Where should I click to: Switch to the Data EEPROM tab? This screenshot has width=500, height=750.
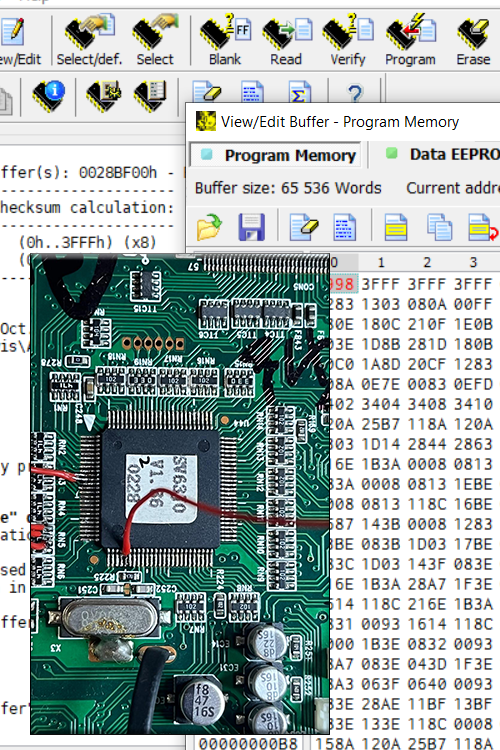click(x=443, y=154)
